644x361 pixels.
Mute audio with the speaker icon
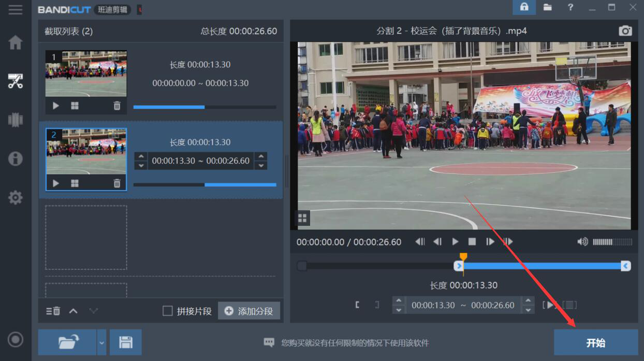pyautogui.click(x=582, y=242)
